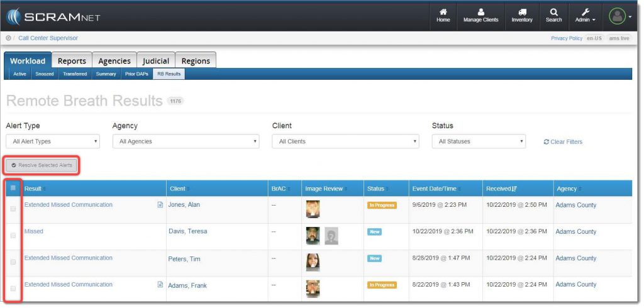This screenshot has width=644, height=308.
Task: Open Manage Clients from the top bar
Action: 480,12
